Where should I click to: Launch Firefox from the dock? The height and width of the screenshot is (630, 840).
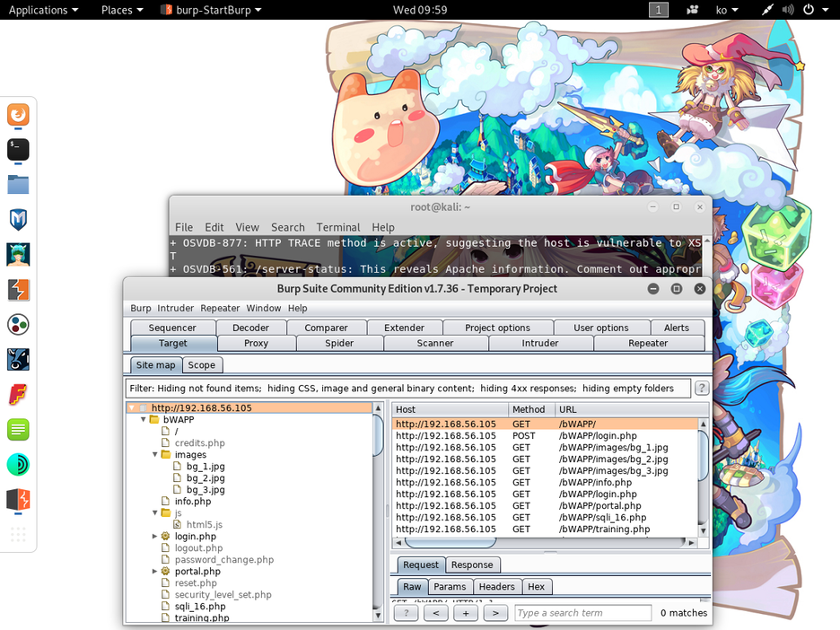[x=18, y=115]
